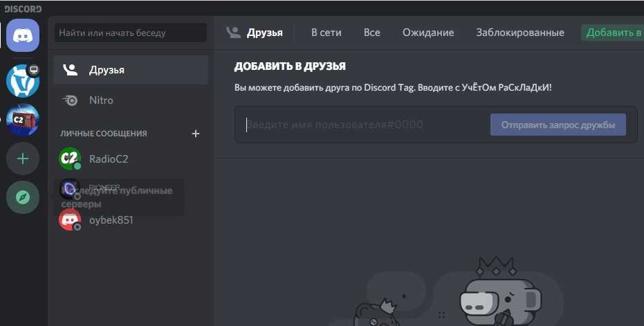Switch to the Все tab
This screenshot has width=644, height=326.
[x=371, y=33]
